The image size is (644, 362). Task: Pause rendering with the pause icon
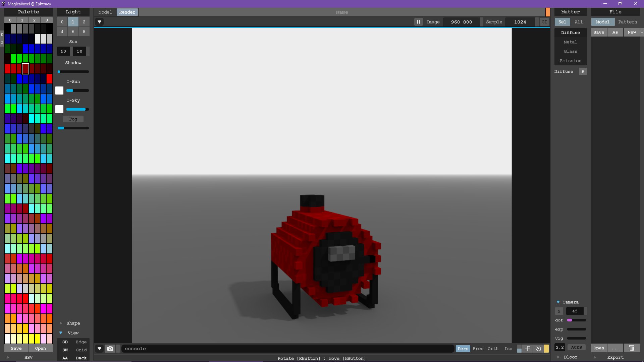419,22
